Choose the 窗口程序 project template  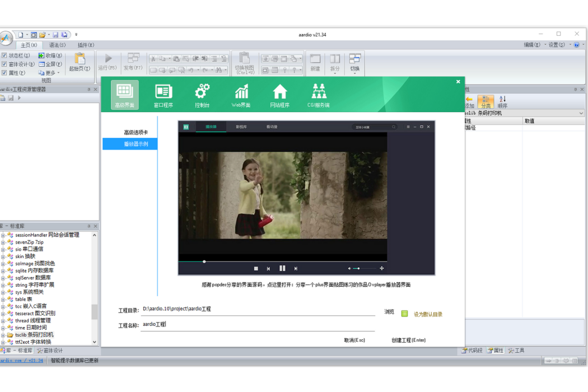click(164, 95)
